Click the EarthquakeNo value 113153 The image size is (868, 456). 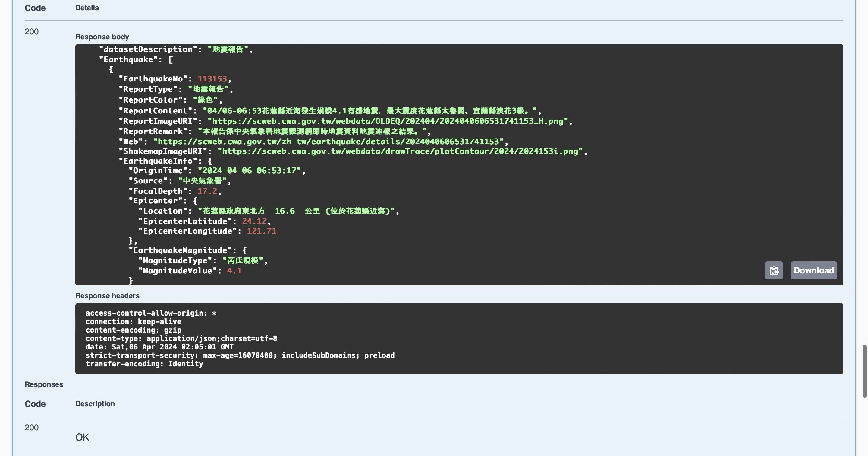coord(212,79)
